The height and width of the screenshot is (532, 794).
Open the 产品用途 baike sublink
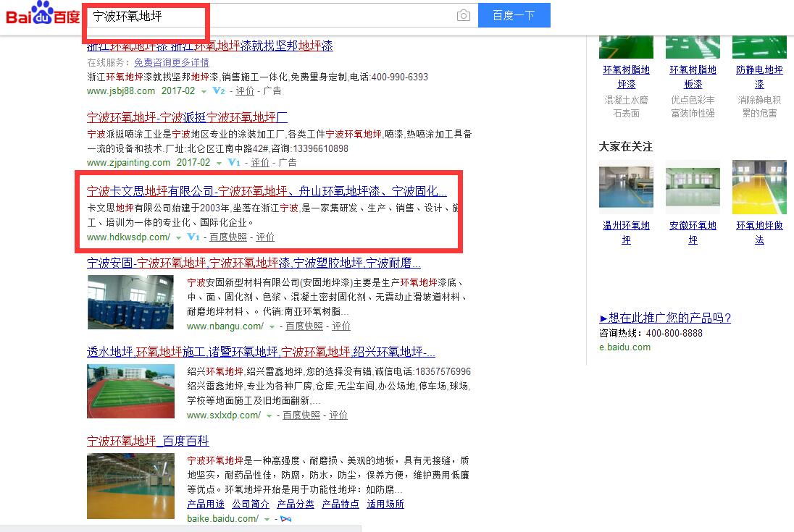click(206, 504)
